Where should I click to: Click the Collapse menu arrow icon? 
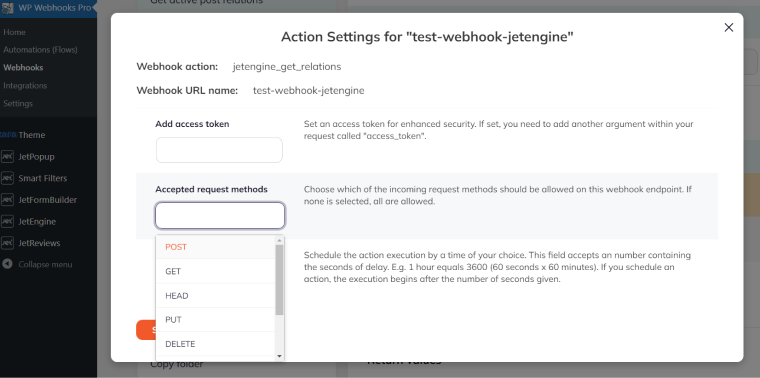pos(7,264)
